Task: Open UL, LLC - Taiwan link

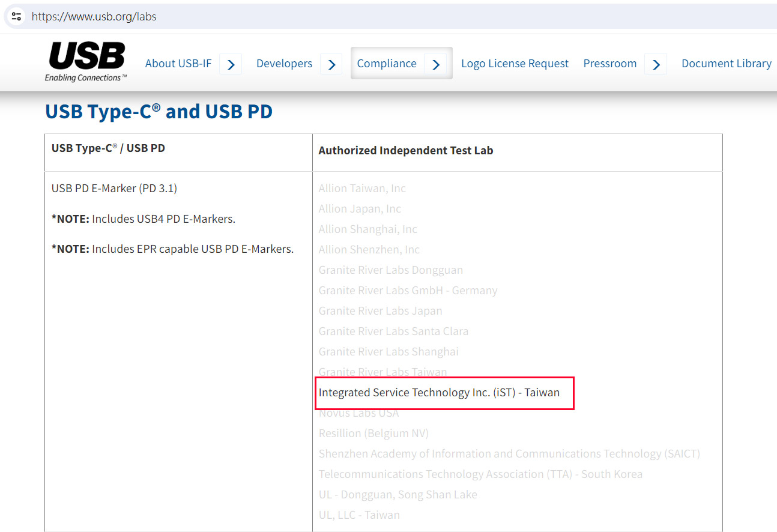Action: (359, 515)
